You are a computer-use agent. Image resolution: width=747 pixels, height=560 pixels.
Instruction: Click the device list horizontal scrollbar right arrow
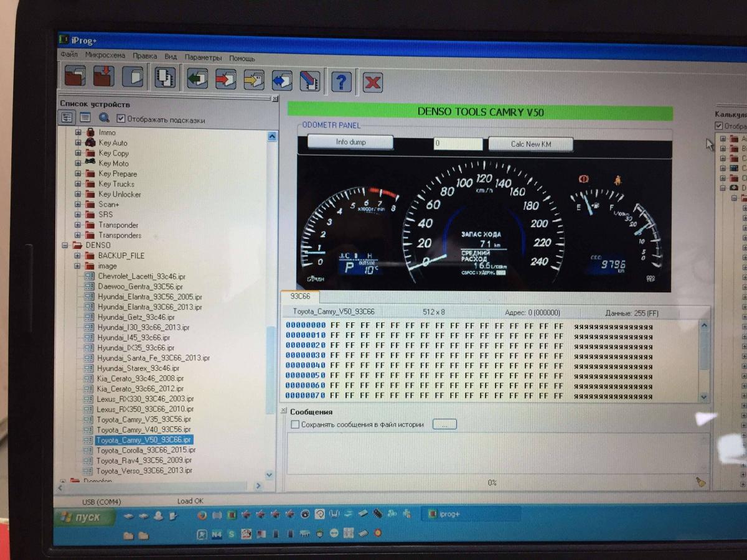pyautogui.click(x=259, y=485)
